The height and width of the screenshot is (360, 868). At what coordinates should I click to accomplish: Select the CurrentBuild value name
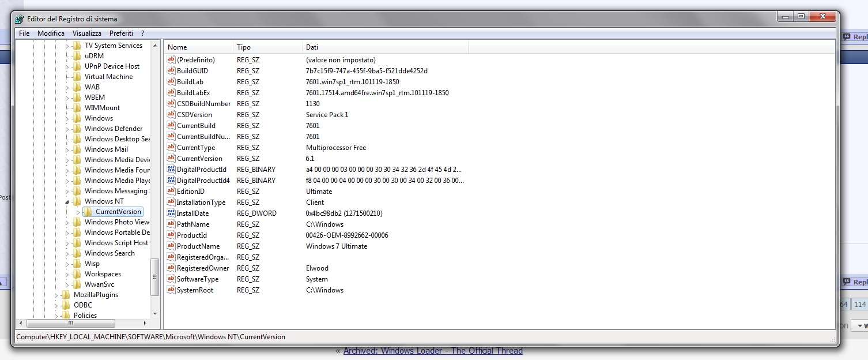(x=196, y=125)
